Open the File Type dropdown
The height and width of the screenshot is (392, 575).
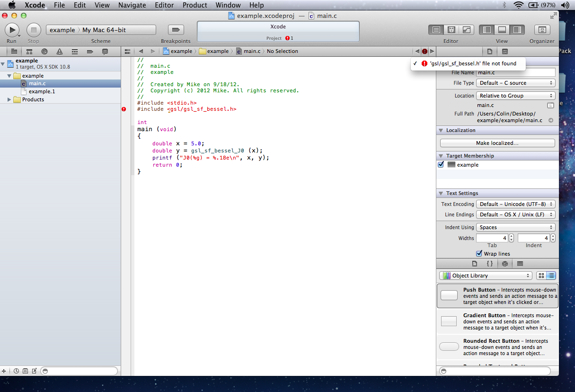click(x=515, y=83)
